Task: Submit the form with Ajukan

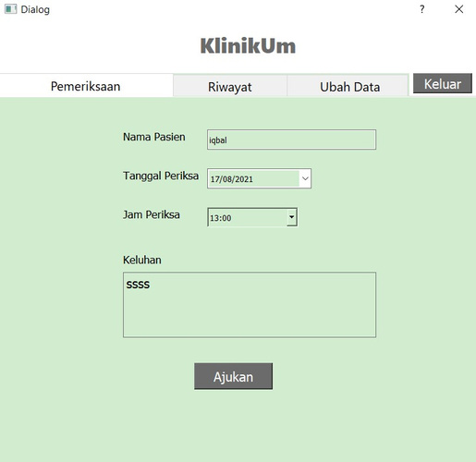Action: 233,376
